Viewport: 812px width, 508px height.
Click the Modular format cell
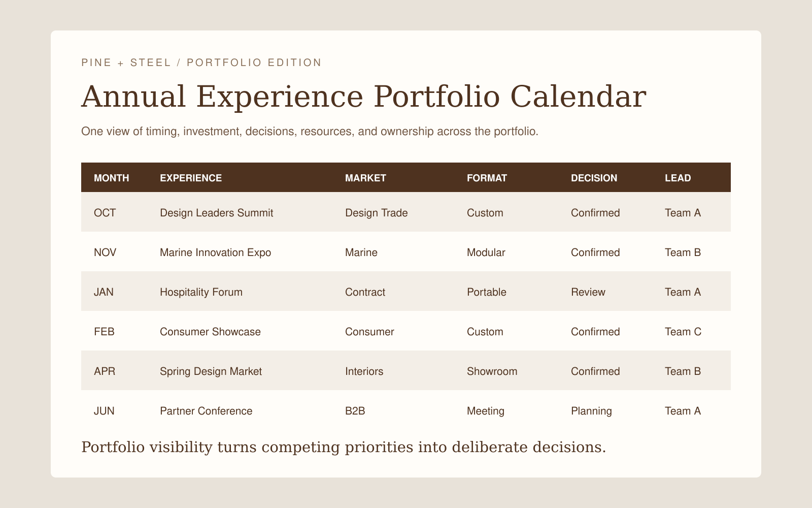coord(486,252)
